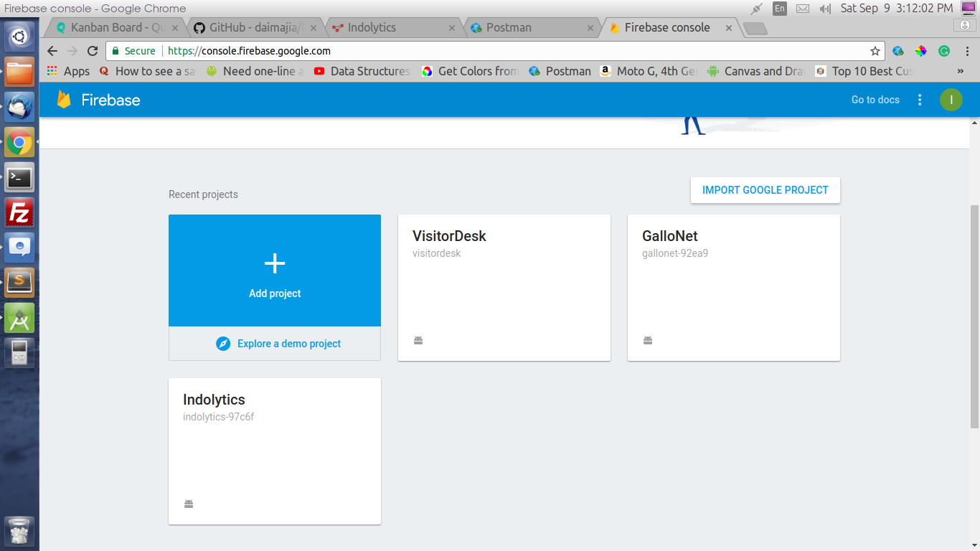Open the vertical three-dot menu in the Firebase header
This screenshot has width=980, height=551.
(920, 100)
